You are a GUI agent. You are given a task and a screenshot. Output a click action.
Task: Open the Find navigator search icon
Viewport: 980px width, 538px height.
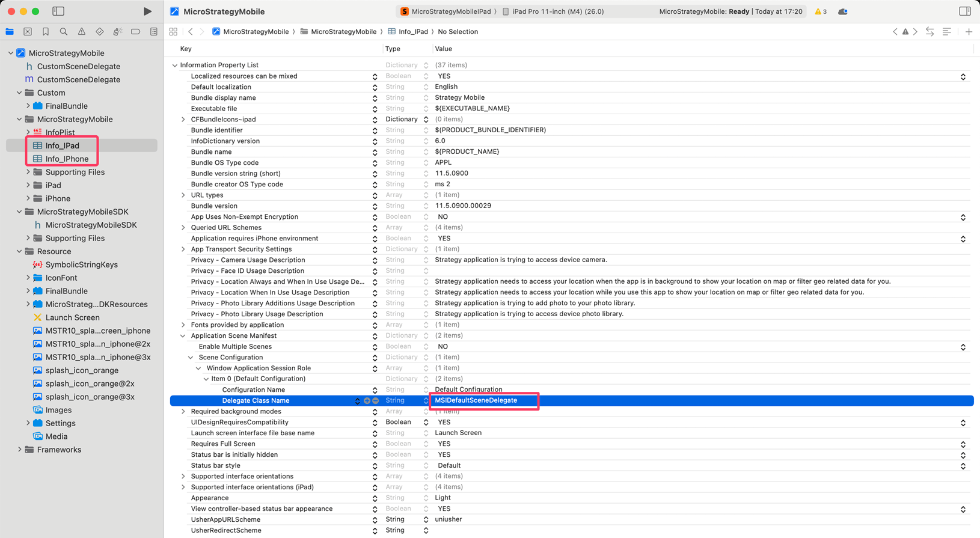pos(64,32)
